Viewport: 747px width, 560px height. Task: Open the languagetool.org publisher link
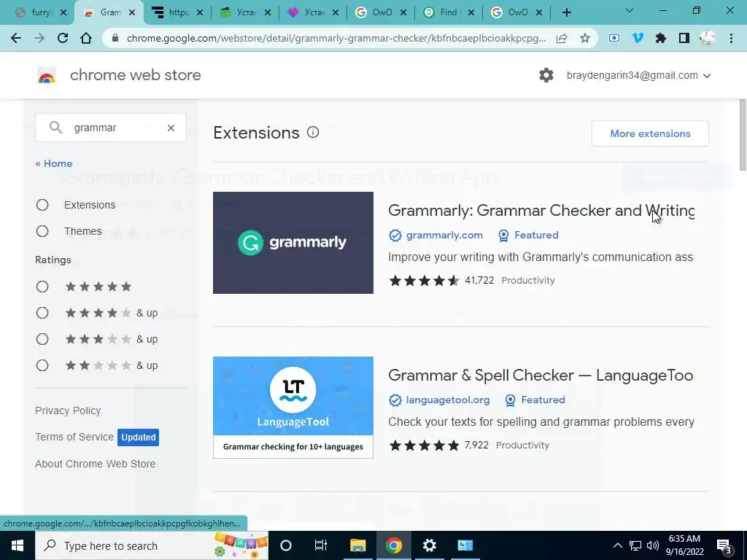(447, 400)
